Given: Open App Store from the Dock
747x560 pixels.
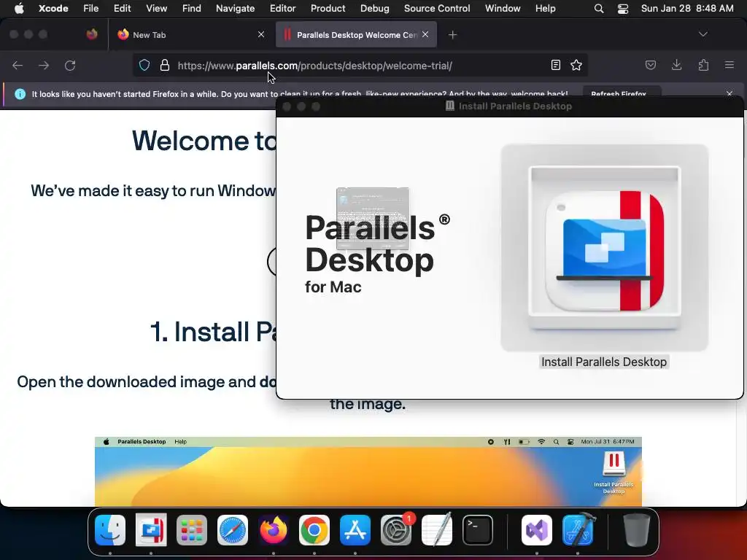Looking at the screenshot, I should (x=355, y=530).
